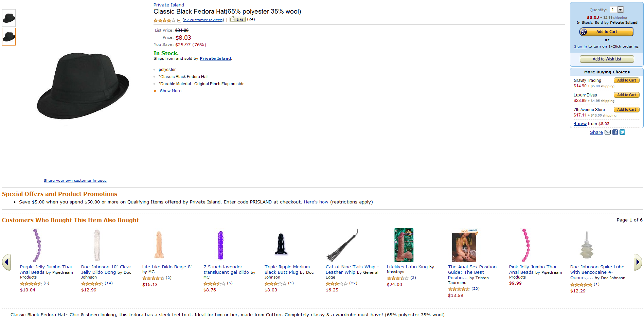Expand Show More product features
644x322 pixels.
170,91
